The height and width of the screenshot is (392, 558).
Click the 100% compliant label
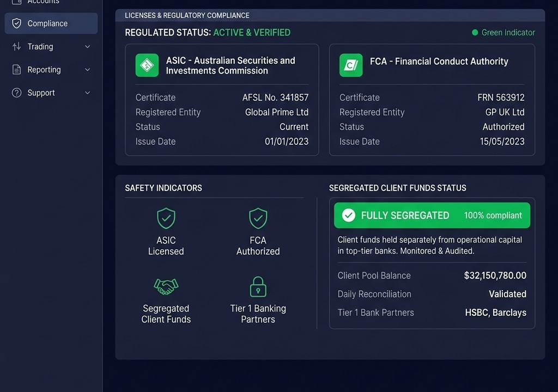pos(493,215)
